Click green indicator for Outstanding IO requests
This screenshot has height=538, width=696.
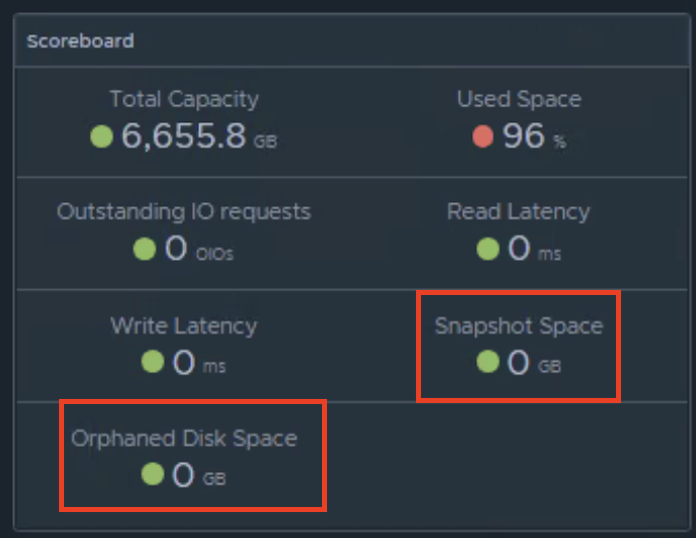(145, 249)
